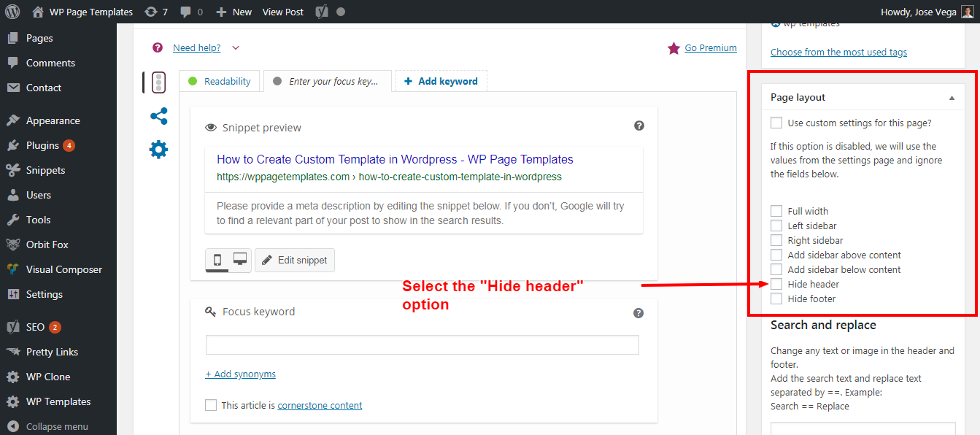980x435 pixels.
Task: Check the Hide header checkbox
Action: pyautogui.click(x=776, y=284)
